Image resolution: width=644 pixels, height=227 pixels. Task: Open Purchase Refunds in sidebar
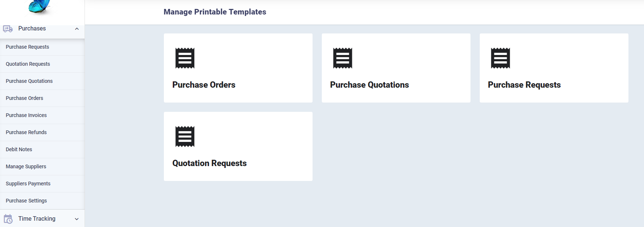(x=26, y=132)
